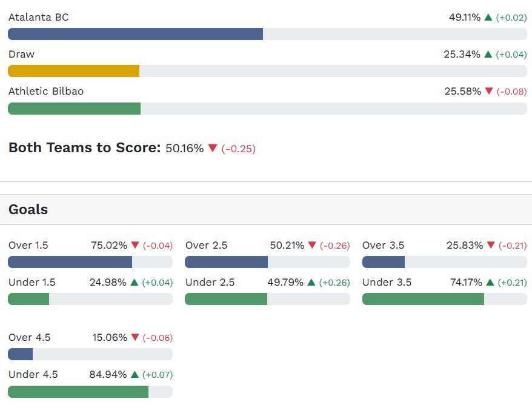Click the Over 2.5 blue progress bar
The image size is (532, 413).
coord(226,262)
